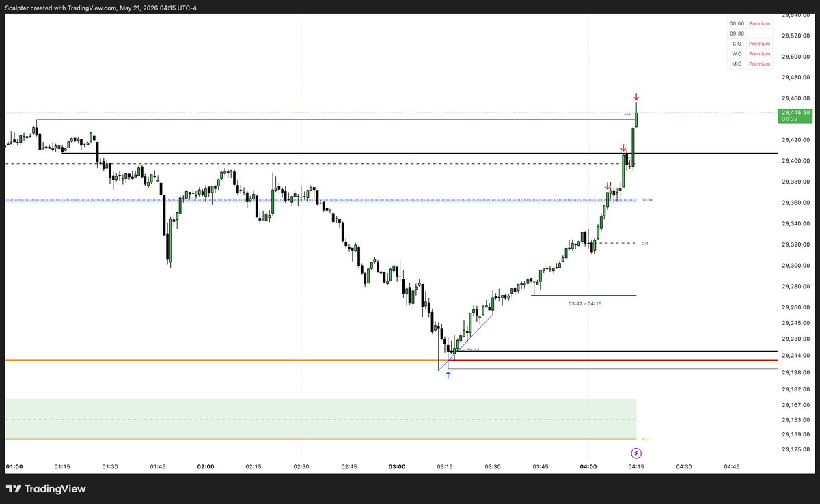This screenshot has height=504, width=820.
Task: Click the 29,153.00 price scale label
Action: 796,420
